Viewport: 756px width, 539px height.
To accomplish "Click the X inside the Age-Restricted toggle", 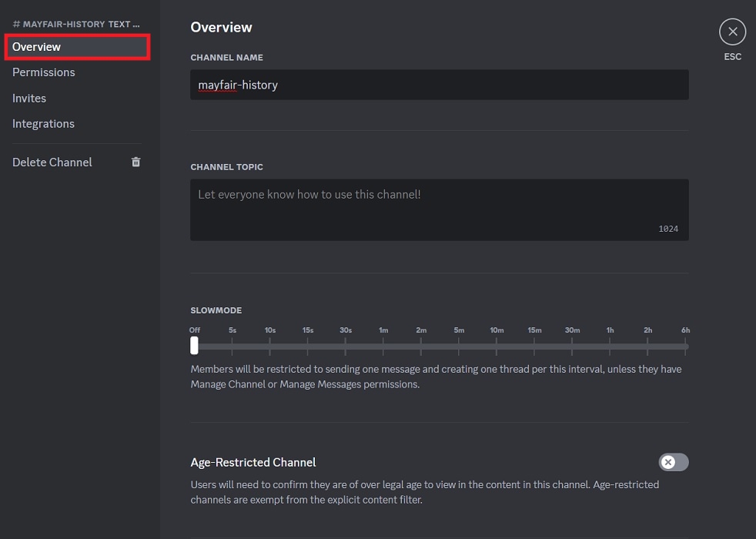I will pyautogui.click(x=667, y=462).
